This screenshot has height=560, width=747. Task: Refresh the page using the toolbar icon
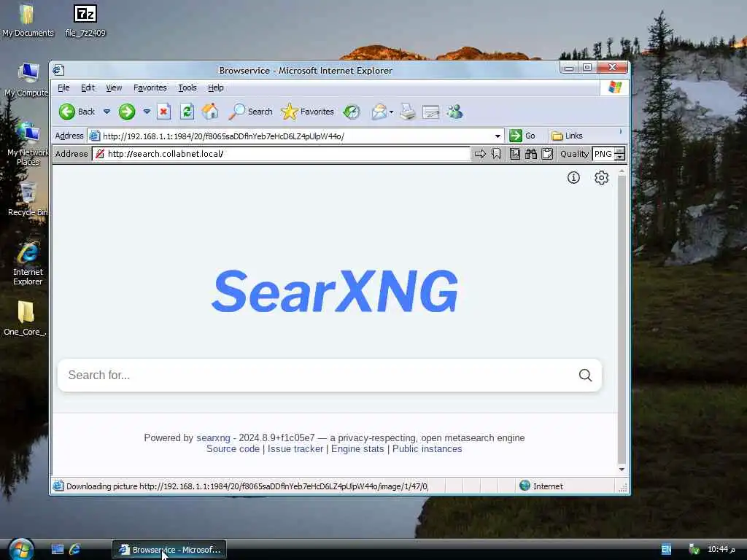click(187, 112)
